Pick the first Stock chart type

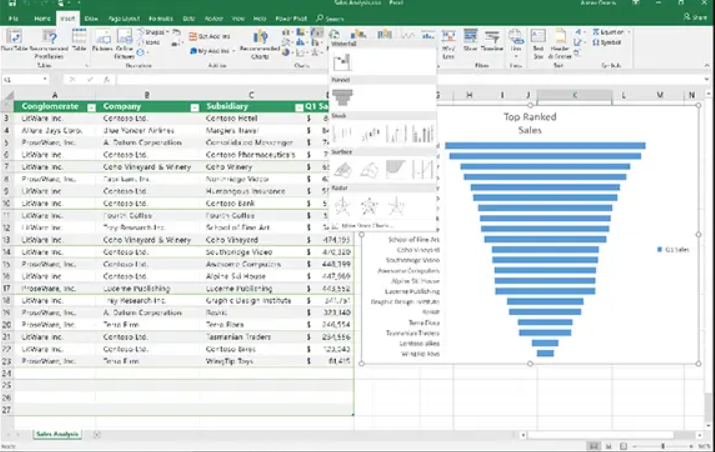[x=343, y=134]
